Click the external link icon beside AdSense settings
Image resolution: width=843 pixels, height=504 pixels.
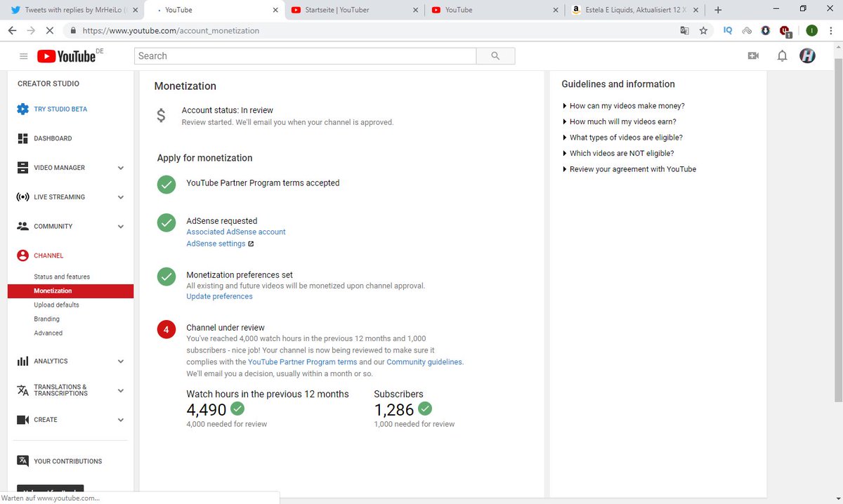pyautogui.click(x=251, y=244)
